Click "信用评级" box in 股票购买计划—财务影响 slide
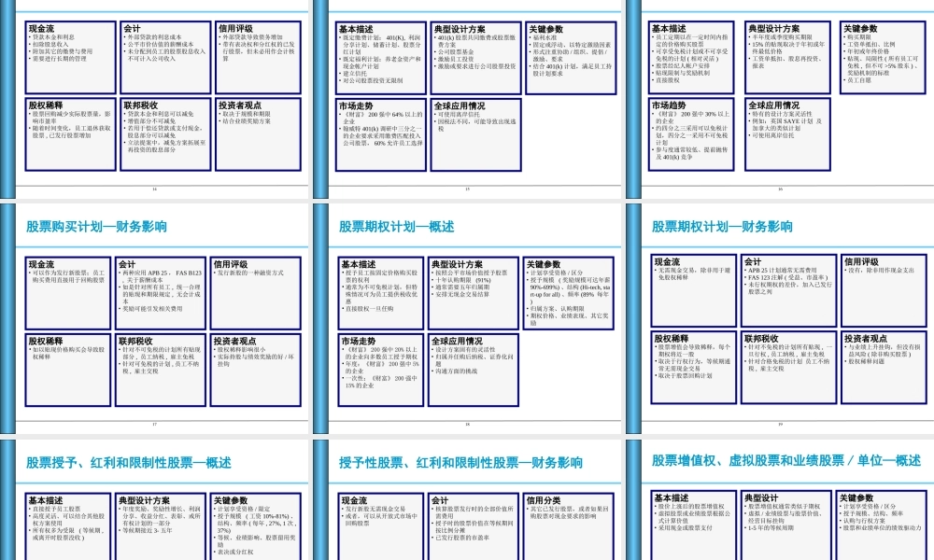The height and width of the screenshot is (560, 934). tap(256, 293)
